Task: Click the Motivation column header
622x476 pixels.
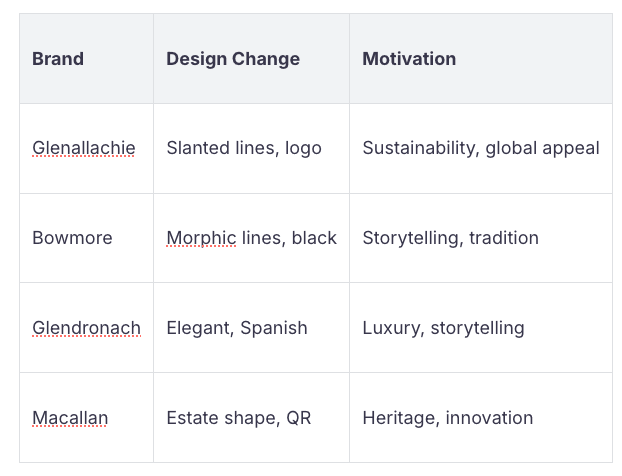Action: (x=409, y=59)
